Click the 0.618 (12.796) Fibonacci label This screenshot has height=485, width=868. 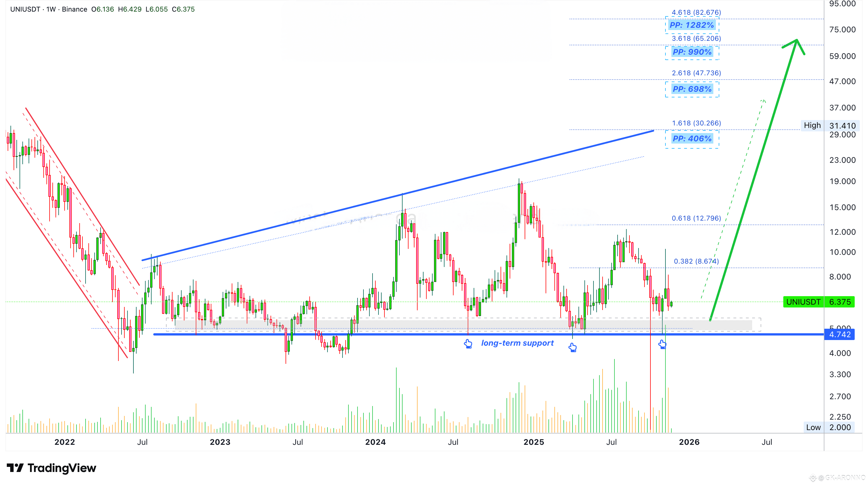tap(696, 218)
